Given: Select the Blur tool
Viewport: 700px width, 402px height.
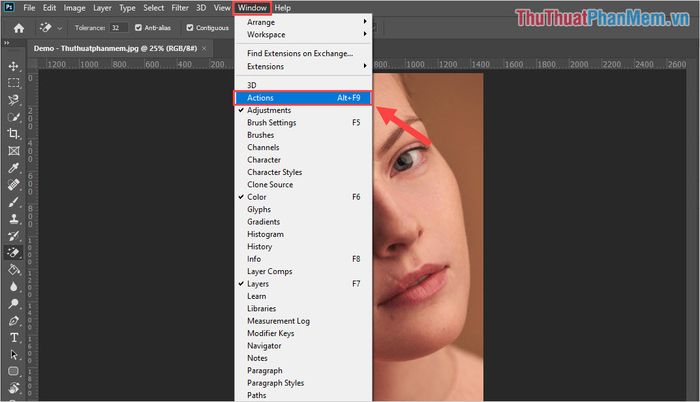Looking at the screenshot, I should point(13,287).
